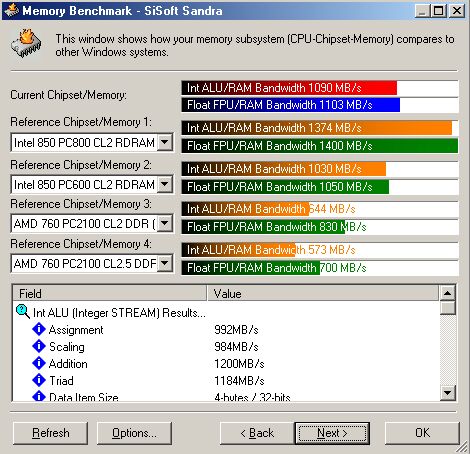Open Reference Chipset/Memory 1 dropdown arrow

165,142
